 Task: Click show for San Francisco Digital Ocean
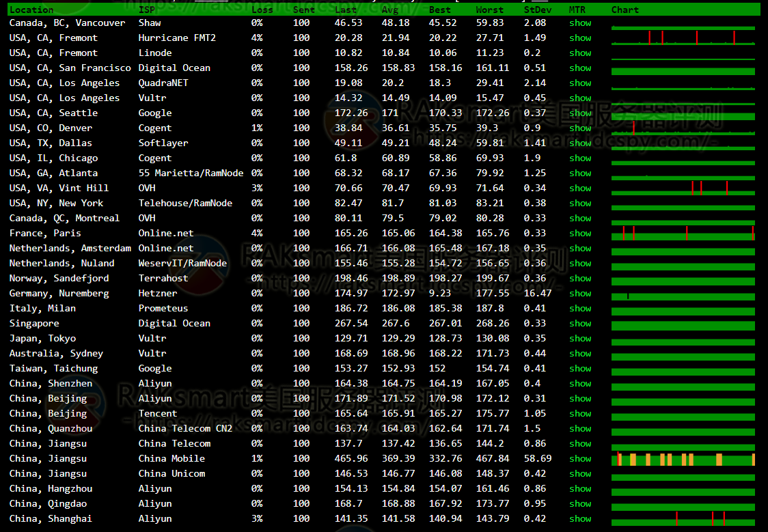pos(580,68)
